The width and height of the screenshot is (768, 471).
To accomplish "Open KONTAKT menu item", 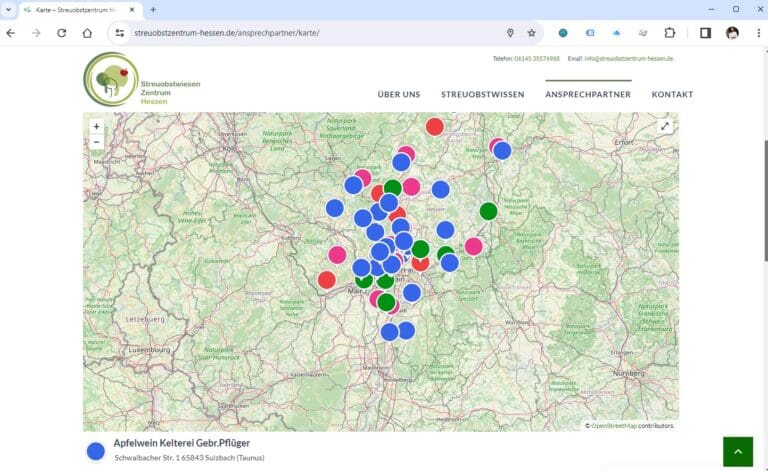I will pyautogui.click(x=672, y=94).
